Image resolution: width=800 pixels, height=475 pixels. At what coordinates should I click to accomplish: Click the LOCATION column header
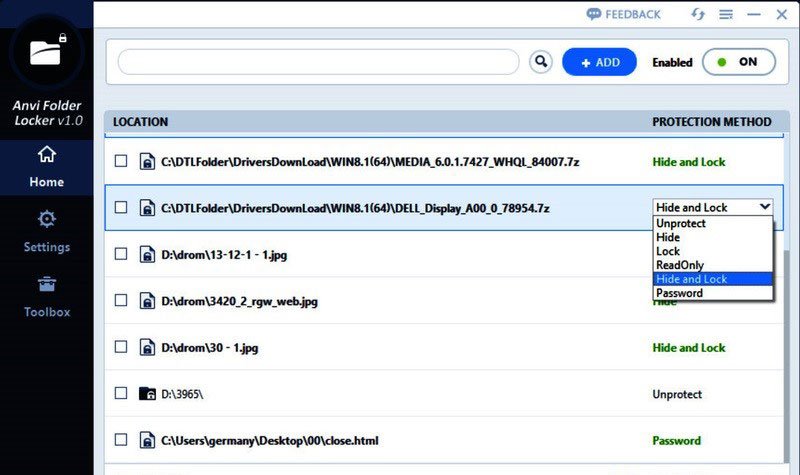140,122
